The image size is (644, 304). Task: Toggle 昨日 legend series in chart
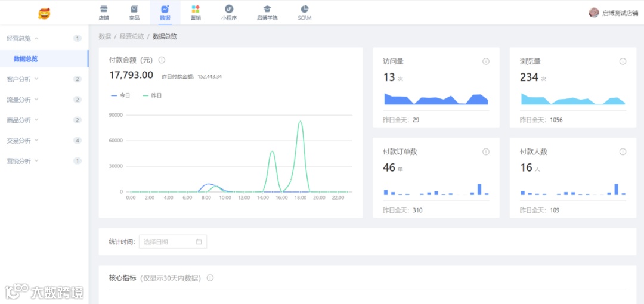pyautogui.click(x=152, y=95)
